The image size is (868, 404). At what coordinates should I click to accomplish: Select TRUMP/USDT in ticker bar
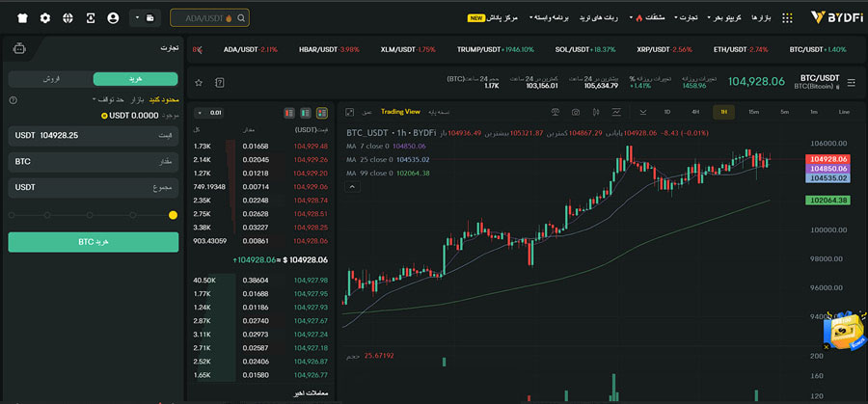[496, 49]
